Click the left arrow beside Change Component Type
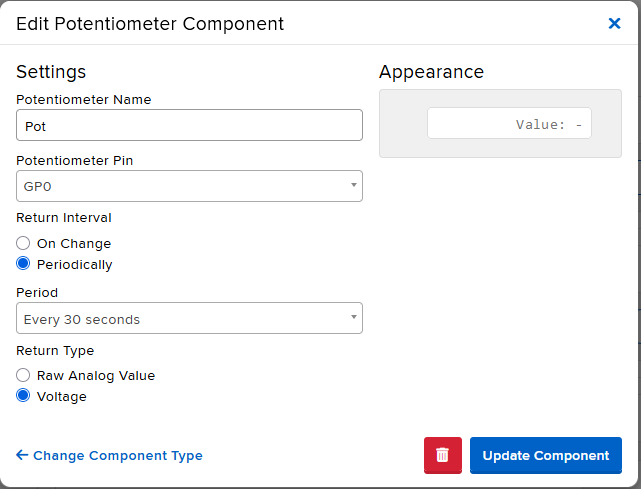This screenshot has width=641, height=489. [x=22, y=455]
